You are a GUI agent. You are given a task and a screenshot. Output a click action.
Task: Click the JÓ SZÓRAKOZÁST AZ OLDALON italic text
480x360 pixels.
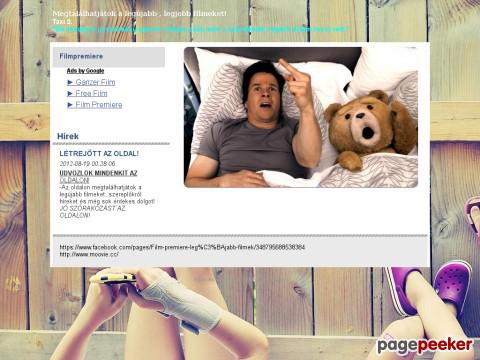[x=92, y=212]
